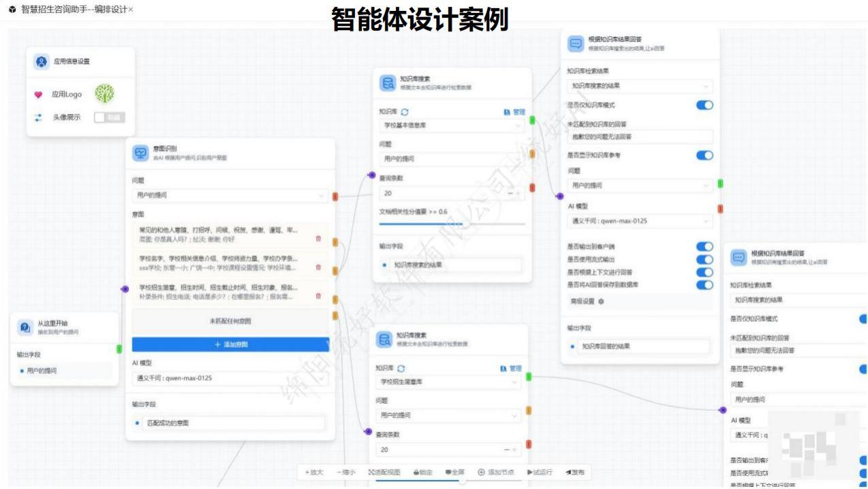Toggle 是否输出到客户端 switch

pyautogui.click(x=704, y=246)
